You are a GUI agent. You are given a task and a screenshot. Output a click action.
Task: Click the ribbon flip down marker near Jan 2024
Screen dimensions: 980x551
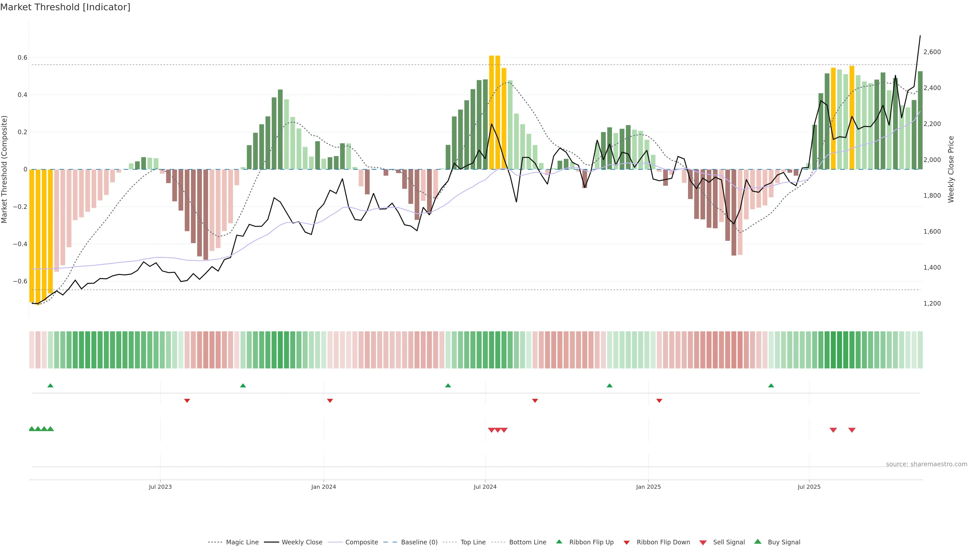click(x=330, y=401)
